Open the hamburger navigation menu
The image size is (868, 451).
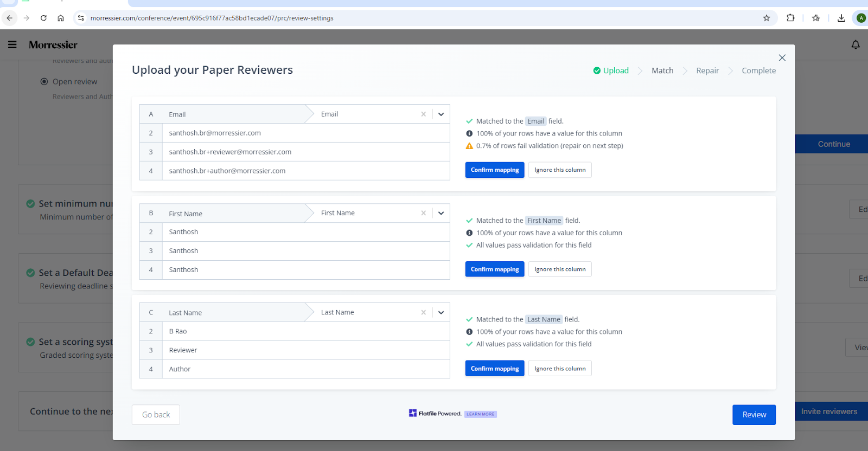[12, 45]
